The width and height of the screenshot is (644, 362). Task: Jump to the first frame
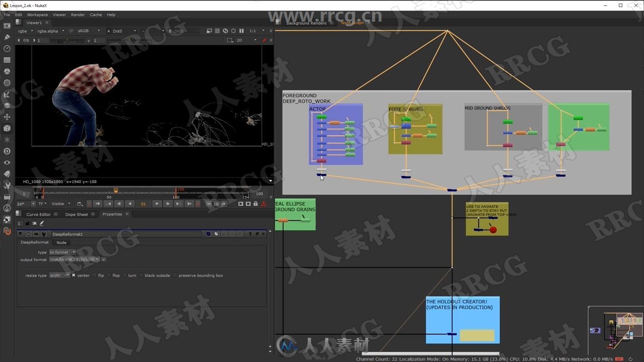[98, 204]
